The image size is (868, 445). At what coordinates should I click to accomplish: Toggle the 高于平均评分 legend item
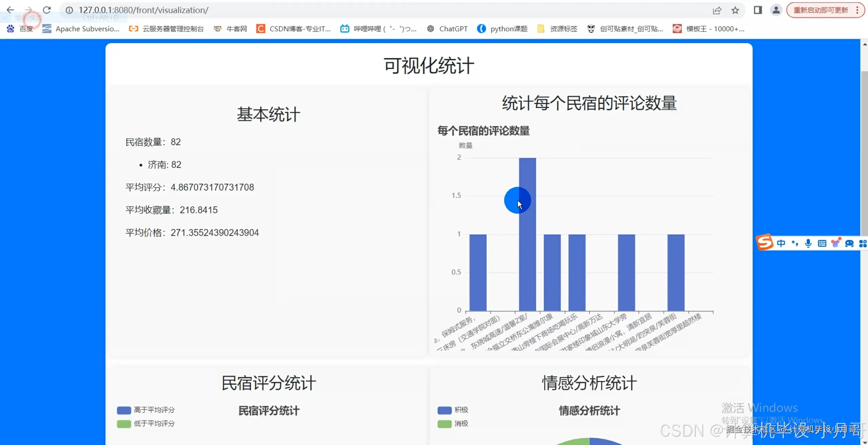(x=146, y=410)
